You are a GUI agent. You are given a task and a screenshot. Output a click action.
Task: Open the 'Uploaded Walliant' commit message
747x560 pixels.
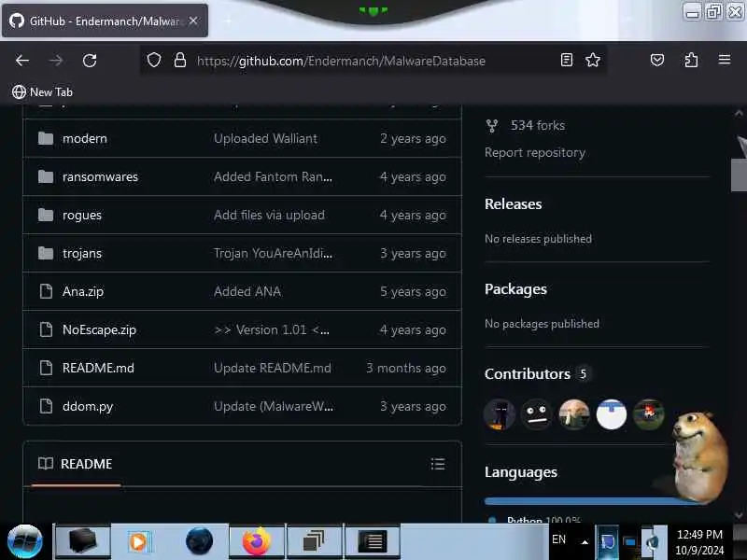pyautogui.click(x=265, y=138)
